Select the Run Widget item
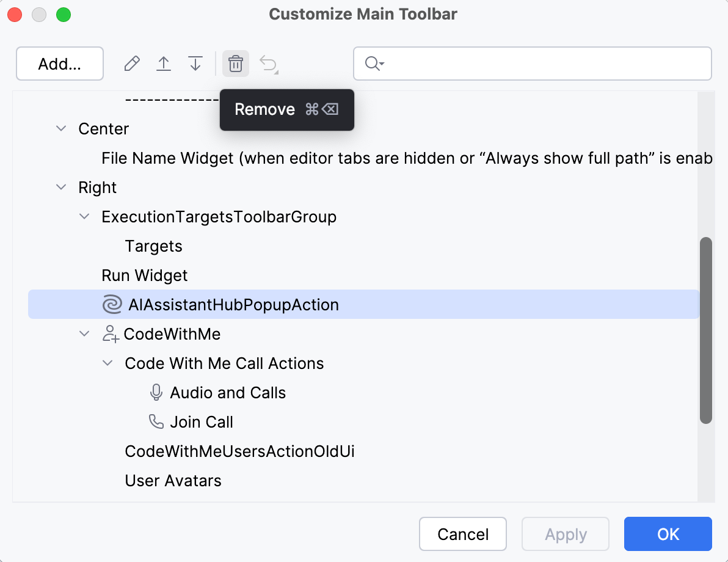 (x=145, y=276)
